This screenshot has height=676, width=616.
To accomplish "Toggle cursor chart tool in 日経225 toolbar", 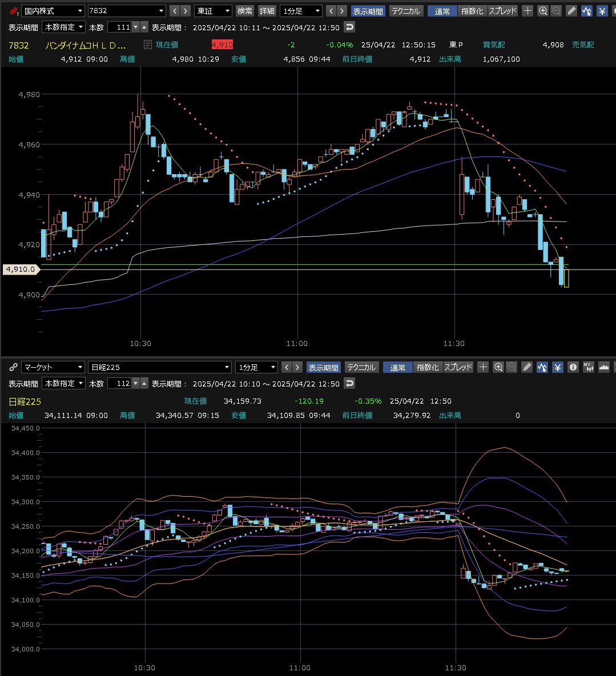I will click(542, 367).
